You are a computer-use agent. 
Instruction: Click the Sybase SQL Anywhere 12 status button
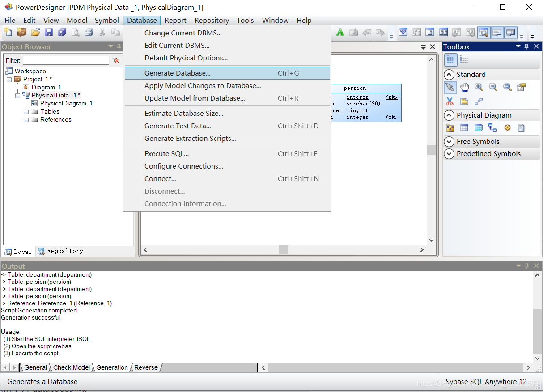(x=486, y=381)
